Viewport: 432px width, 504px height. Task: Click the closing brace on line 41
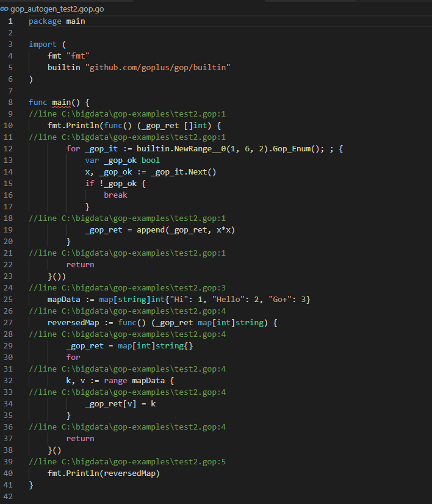tap(31, 485)
